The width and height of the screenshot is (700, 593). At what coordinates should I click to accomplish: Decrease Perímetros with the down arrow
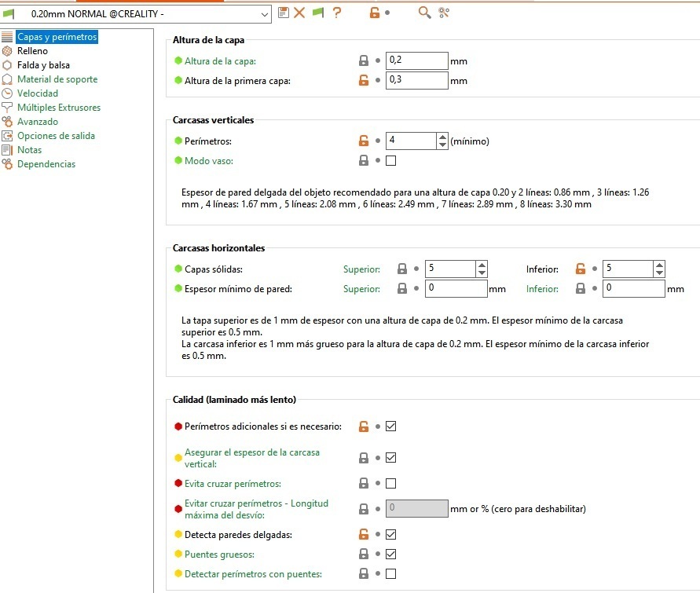[x=442, y=145]
